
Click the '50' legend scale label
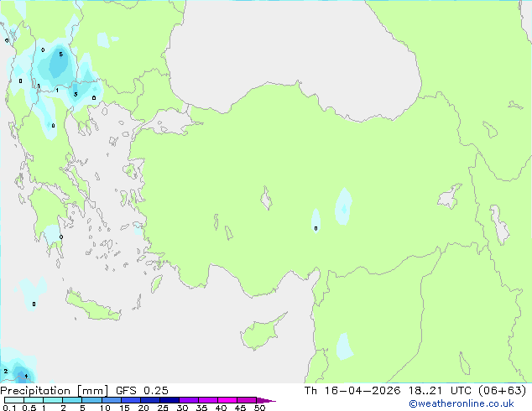[259, 408]
